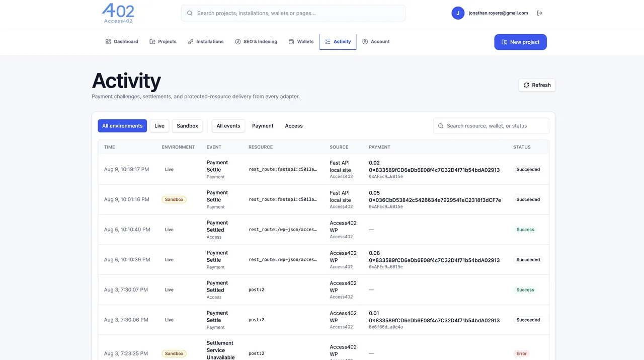Click Succeeded status in Aug 9 10:19:17 row
The width and height of the screenshot is (644, 360).
pos(528,170)
